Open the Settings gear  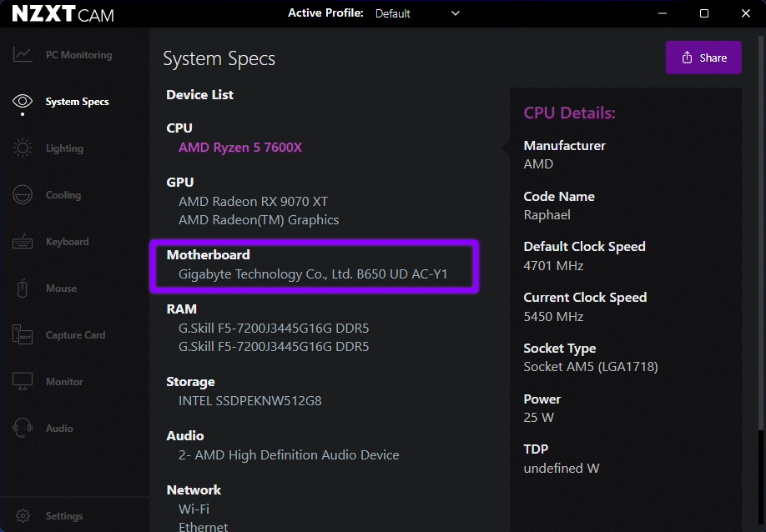(23, 515)
